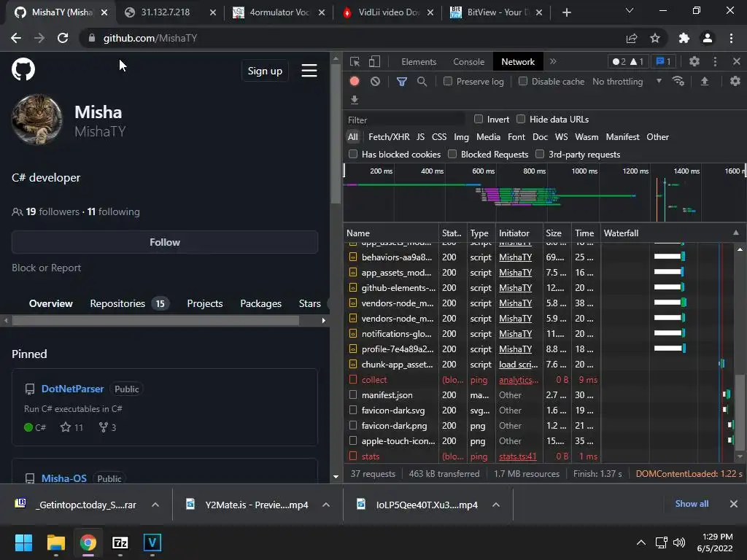
Task: Open the issues counter badge
Action: point(663,61)
